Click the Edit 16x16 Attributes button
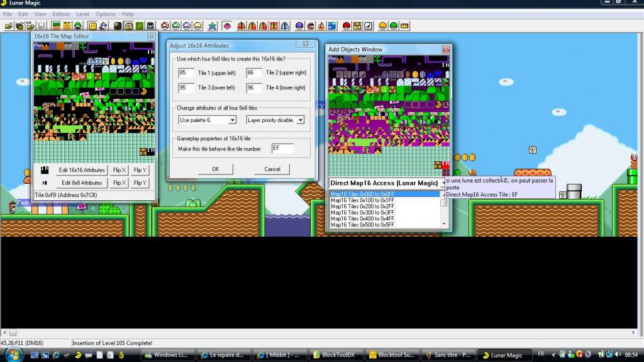Screen dimensions: 644x362 (81, 170)
